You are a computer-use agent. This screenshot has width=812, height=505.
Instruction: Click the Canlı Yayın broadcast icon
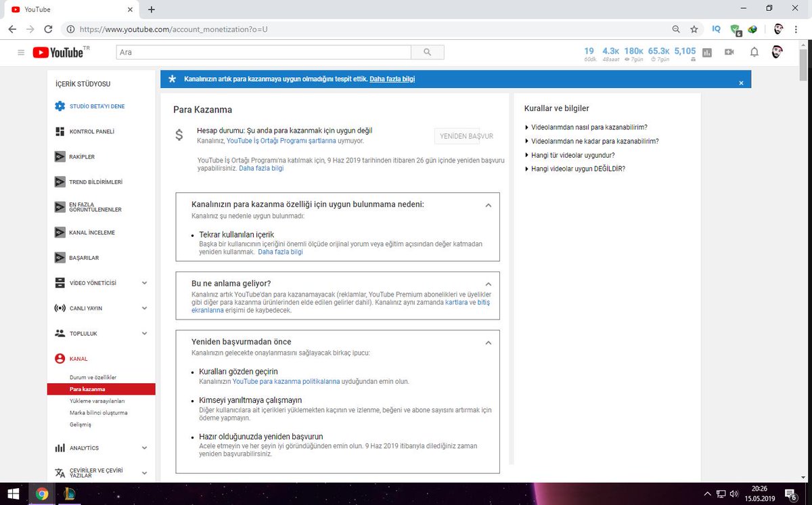[60, 308]
